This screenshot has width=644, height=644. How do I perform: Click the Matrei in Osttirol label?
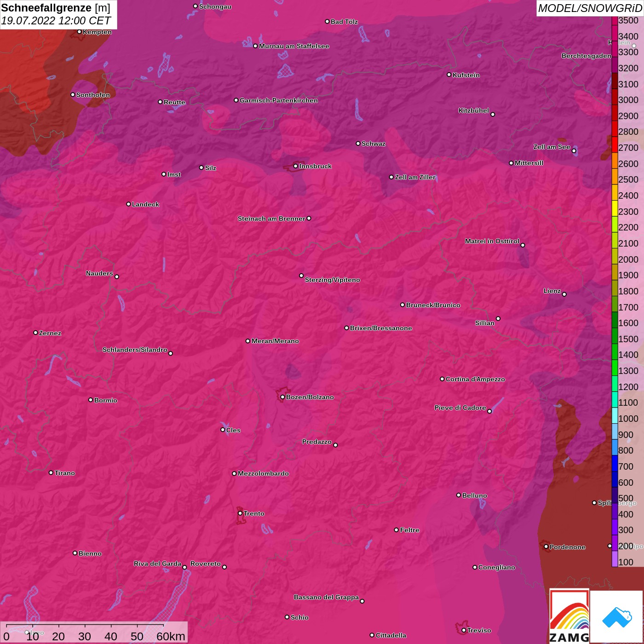(x=492, y=241)
